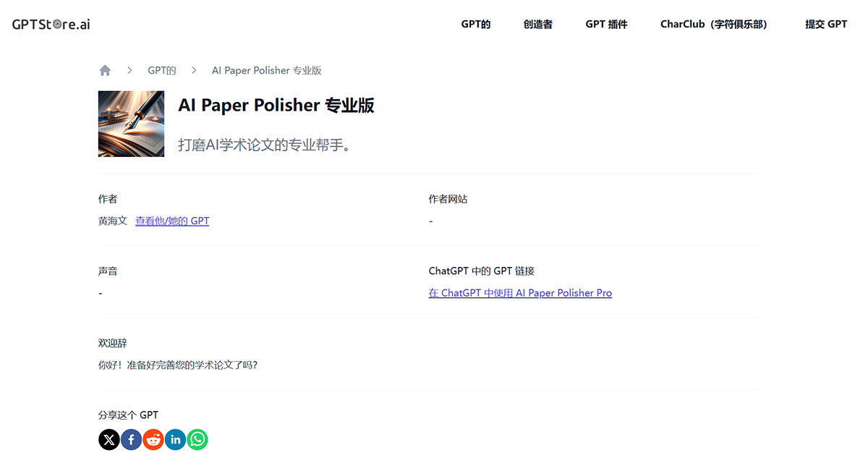868x463 pixels.
Task: Share this GPT on Facebook
Action: click(131, 439)
